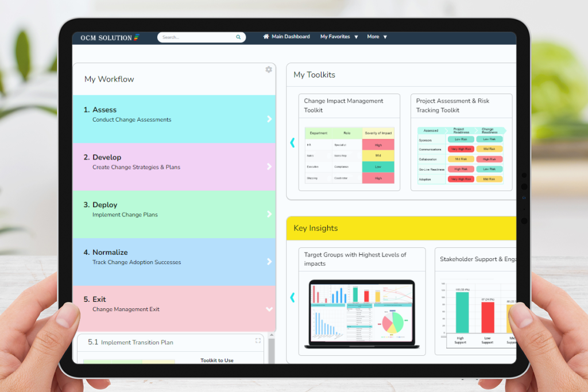Click the OCM Solution logo
The image size is (588, 392).
pyautogui.click(x=109, y=37)
